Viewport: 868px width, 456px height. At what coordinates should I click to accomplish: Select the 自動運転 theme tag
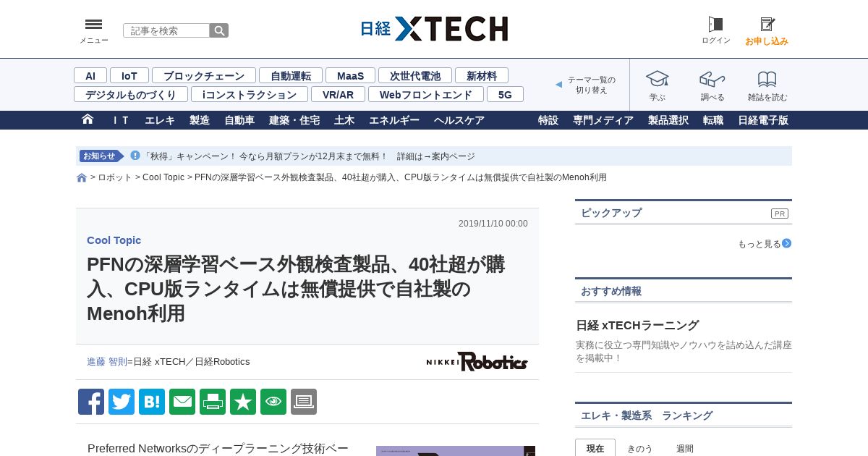[291, 75]
